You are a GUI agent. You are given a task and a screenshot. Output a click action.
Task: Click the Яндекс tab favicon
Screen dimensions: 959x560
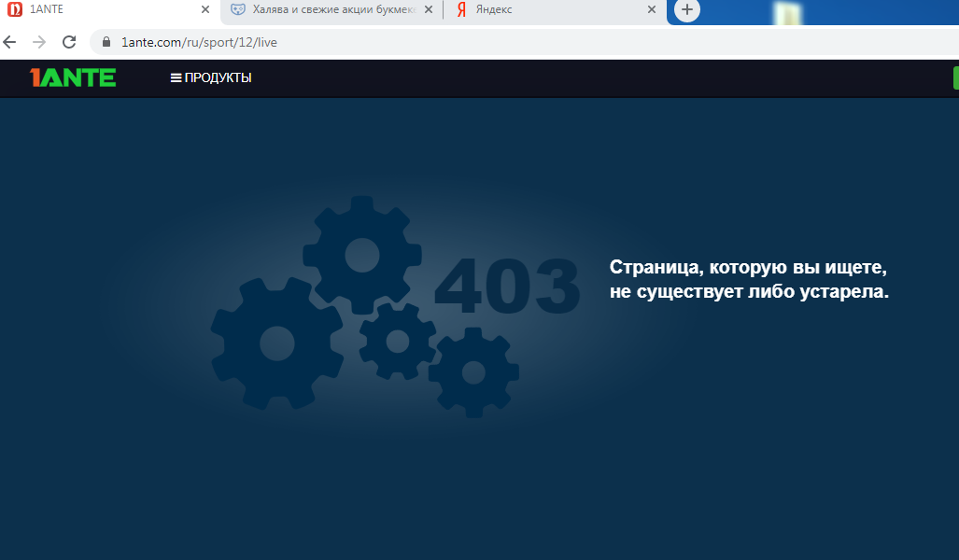(462, 9)
